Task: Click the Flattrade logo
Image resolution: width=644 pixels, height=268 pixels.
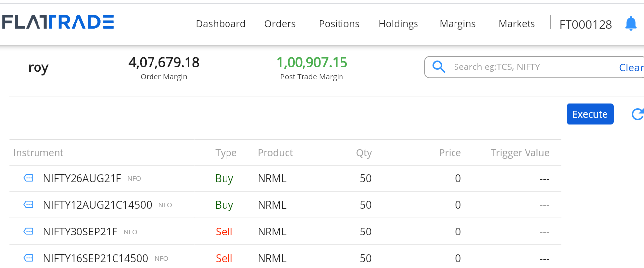Action: coord(58,22)
